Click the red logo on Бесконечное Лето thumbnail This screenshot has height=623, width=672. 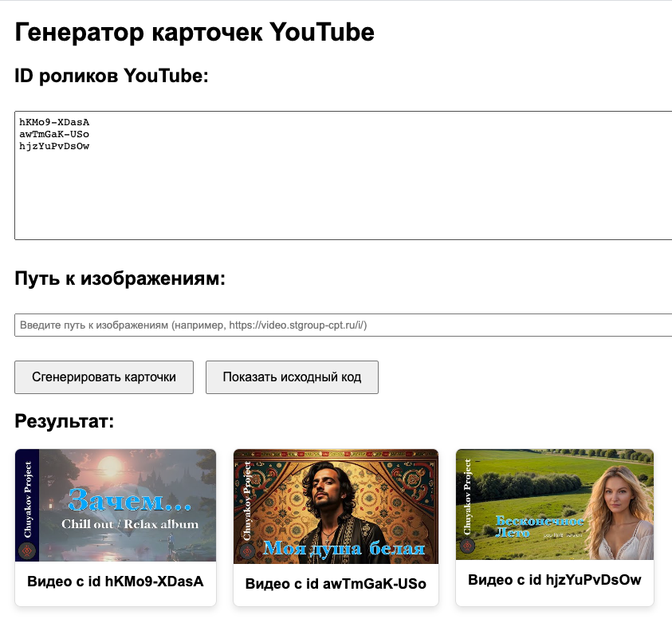[x=467, y=546]
